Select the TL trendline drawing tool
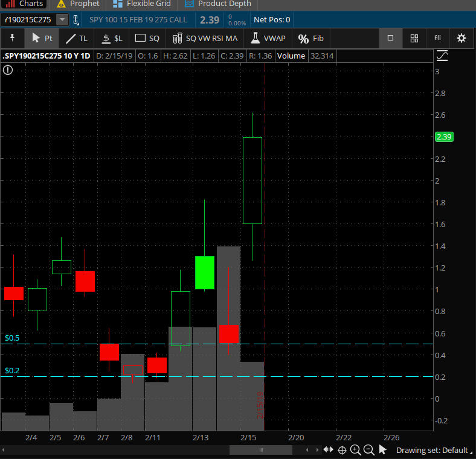 point(76,38)
